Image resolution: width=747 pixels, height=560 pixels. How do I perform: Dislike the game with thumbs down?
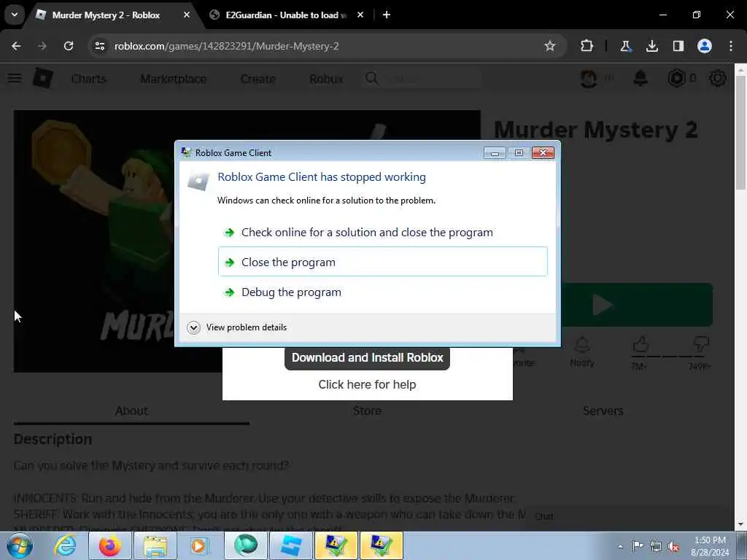[x=701, y=344]
